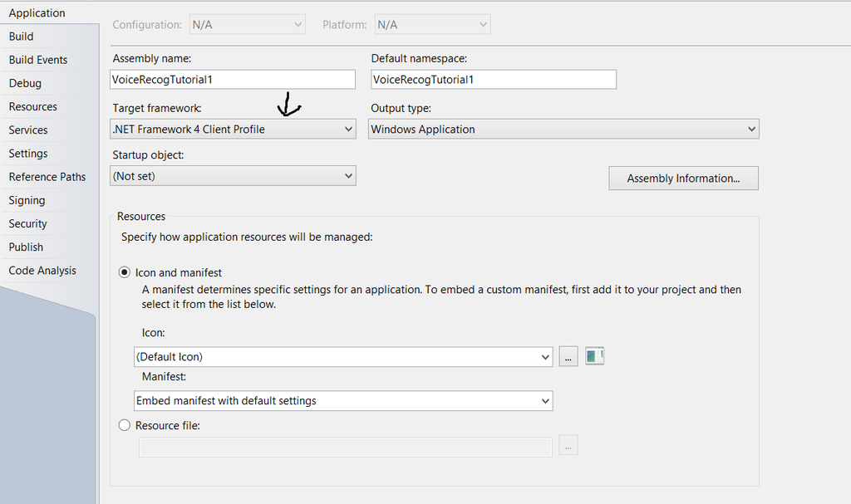The height and width of the screenshot is (504, 851).
Task: Click the Default namespace text field
Action: point(494,80)
